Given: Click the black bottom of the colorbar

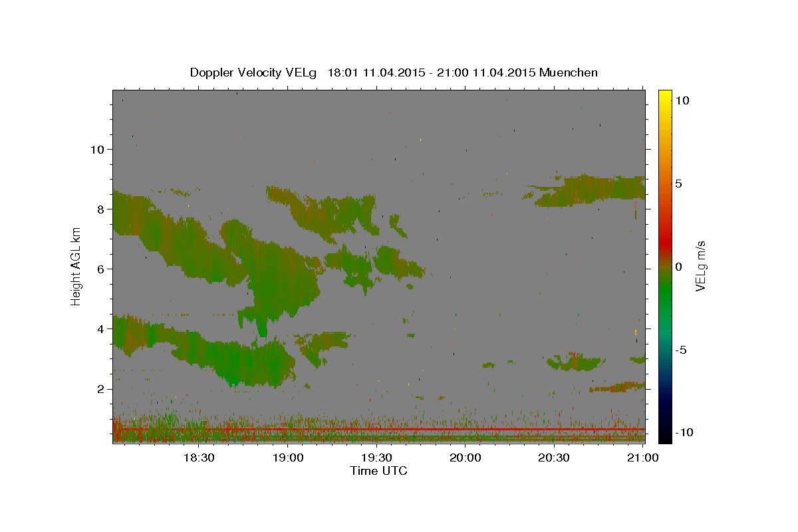Looking at the screenshot, I should (665, 436).
